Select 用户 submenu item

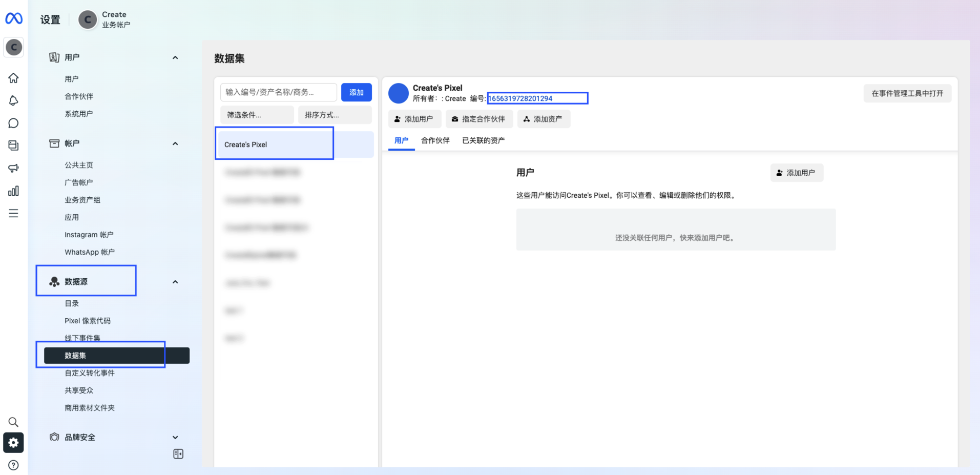[x=72, y=79]
